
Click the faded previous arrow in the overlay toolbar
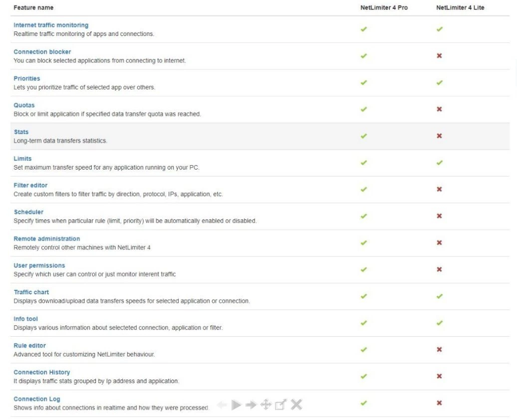(222, 405)
